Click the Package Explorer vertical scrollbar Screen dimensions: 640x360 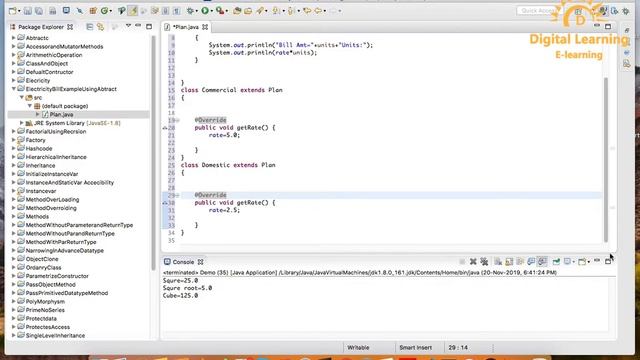(x=153, y=153)
